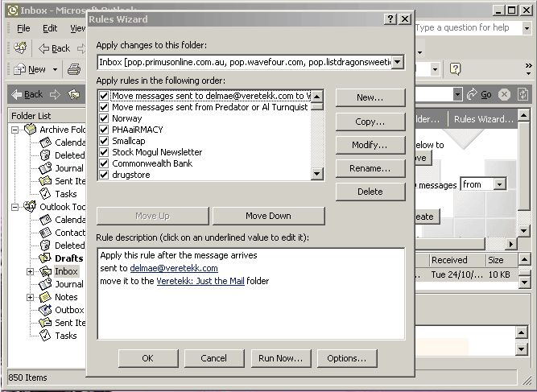Select the Archive Folders Calendar icon
Screen dimensions: 537x392
[45, 142]
